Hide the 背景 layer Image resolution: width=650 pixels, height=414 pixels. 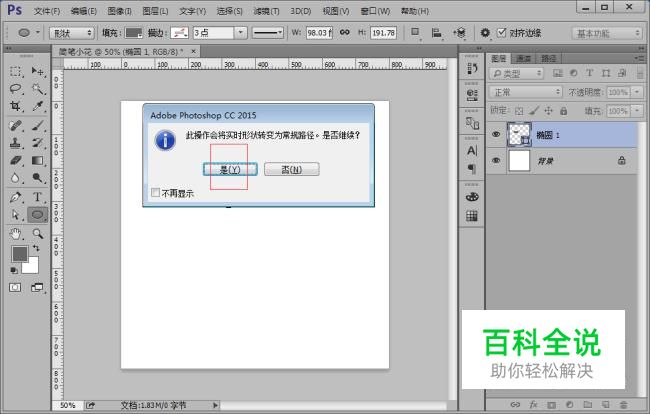(x=496, y=160)
